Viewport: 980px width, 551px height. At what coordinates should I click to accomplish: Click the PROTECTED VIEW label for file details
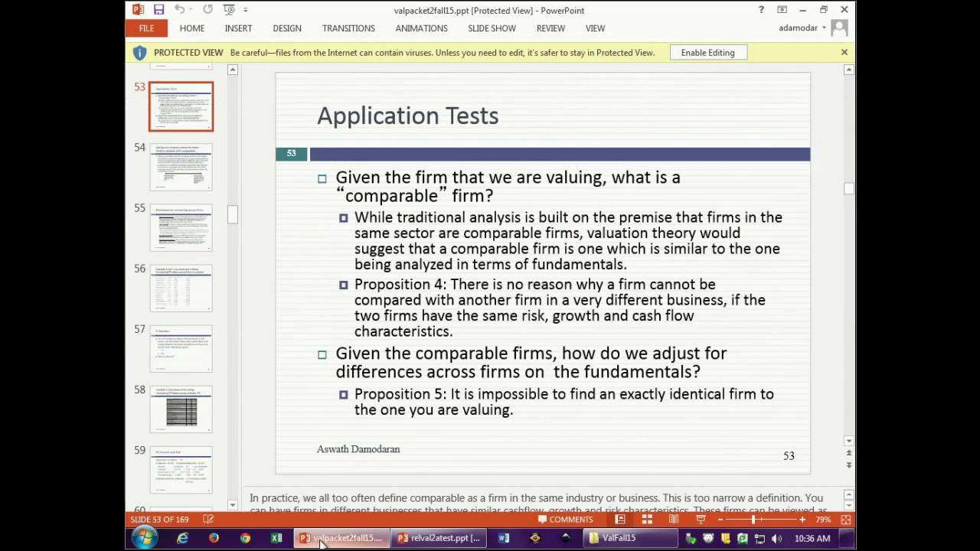[188, 53]
